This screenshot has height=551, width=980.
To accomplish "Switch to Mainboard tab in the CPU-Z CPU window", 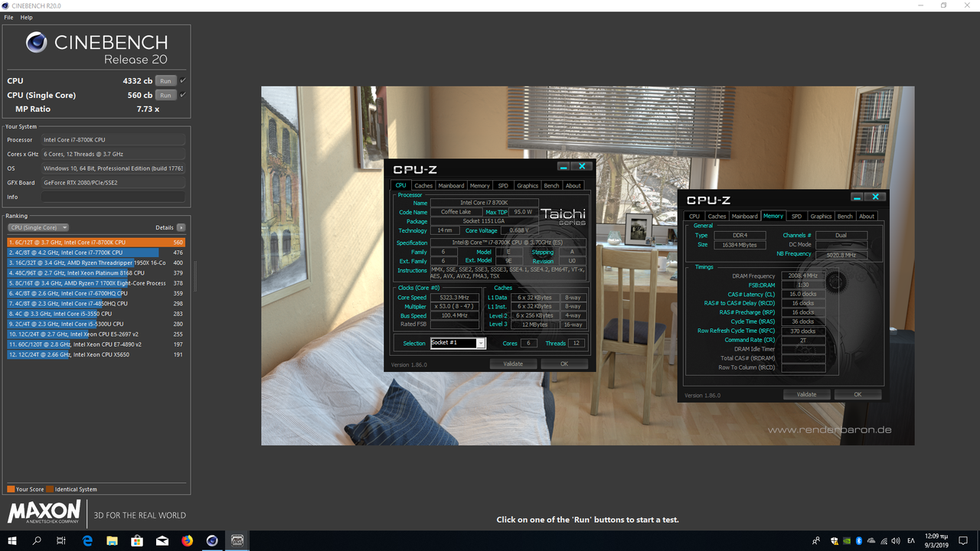I will [x=451, y=185].
